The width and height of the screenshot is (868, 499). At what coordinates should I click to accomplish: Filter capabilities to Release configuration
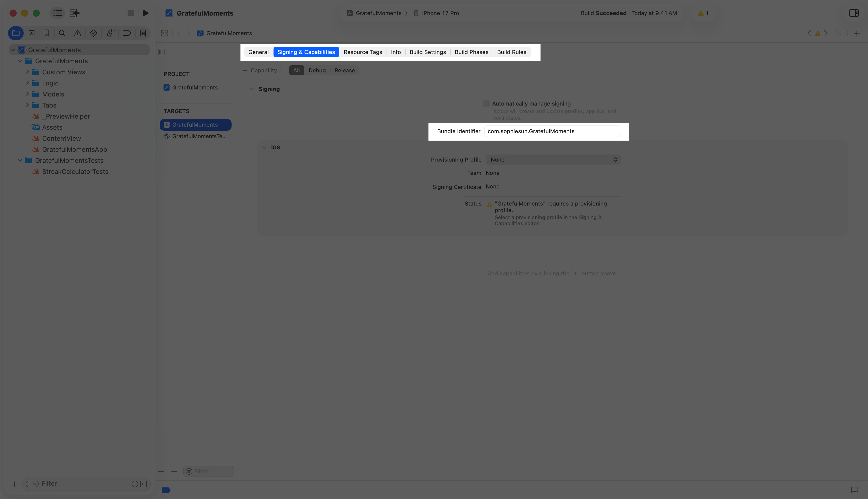tap(344, 71)
